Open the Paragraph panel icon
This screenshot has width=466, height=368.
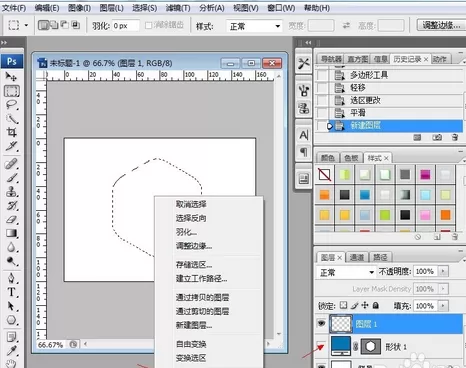(x=304, y=152)
